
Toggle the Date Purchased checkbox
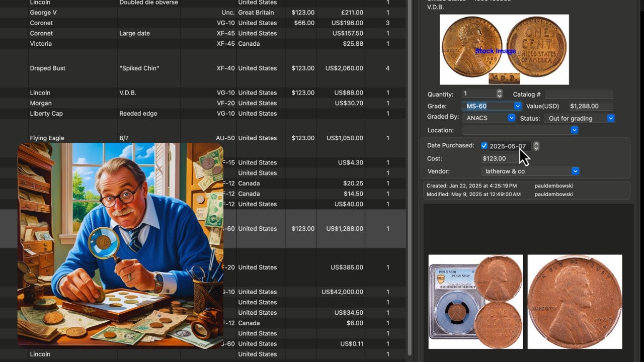(484, 146)
